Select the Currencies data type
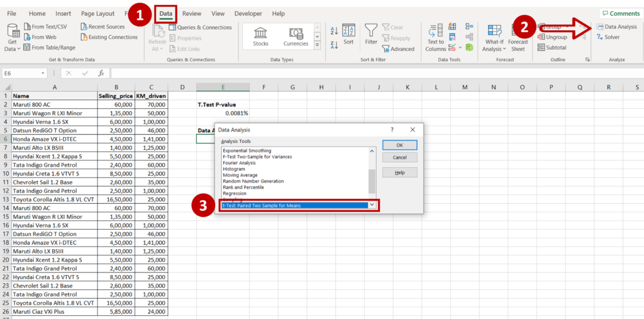Screen dimensions: 644x319 [296, 37]
